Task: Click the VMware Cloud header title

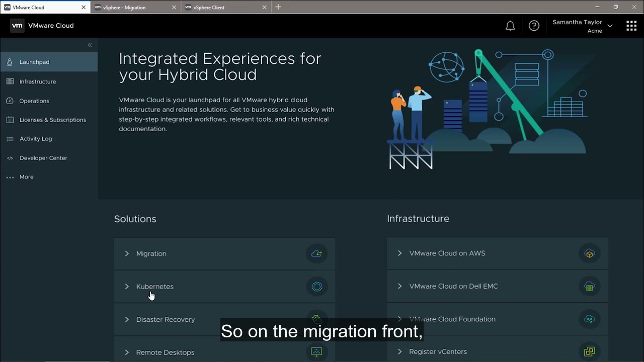Action: click(51, 26)
